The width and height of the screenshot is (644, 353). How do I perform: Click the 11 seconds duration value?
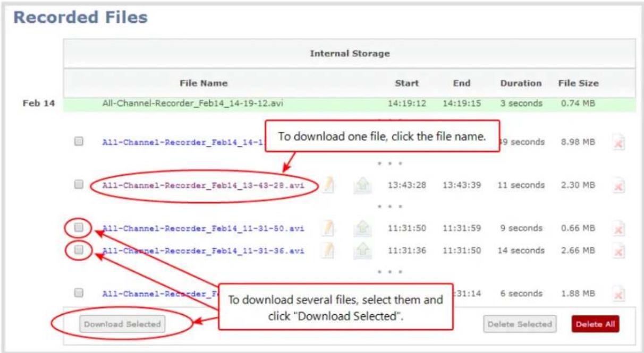point(521,185)
